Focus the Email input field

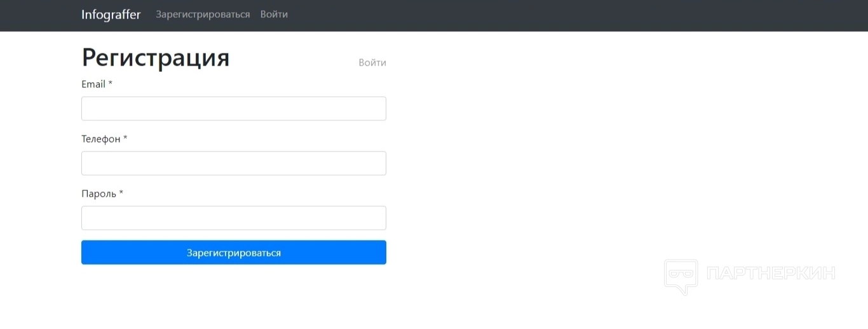(x=233, y=109)
